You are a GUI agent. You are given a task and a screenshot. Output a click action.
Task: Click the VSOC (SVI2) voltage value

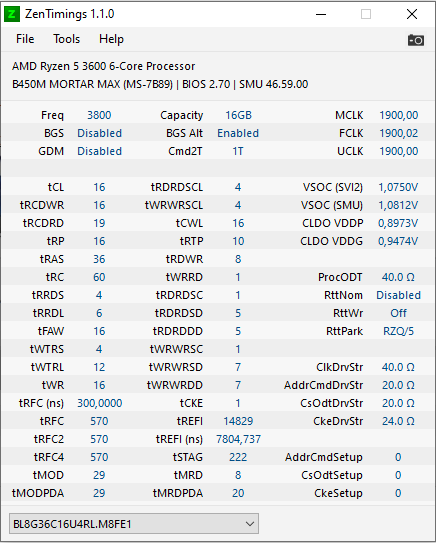point(398,187)
